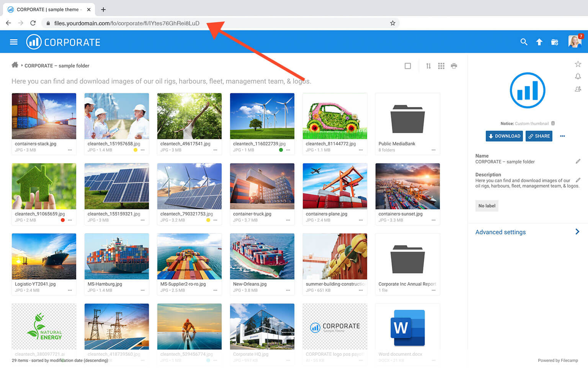Click the new folder icon
This screenshot has width=588, height=368.
point(554,42)
